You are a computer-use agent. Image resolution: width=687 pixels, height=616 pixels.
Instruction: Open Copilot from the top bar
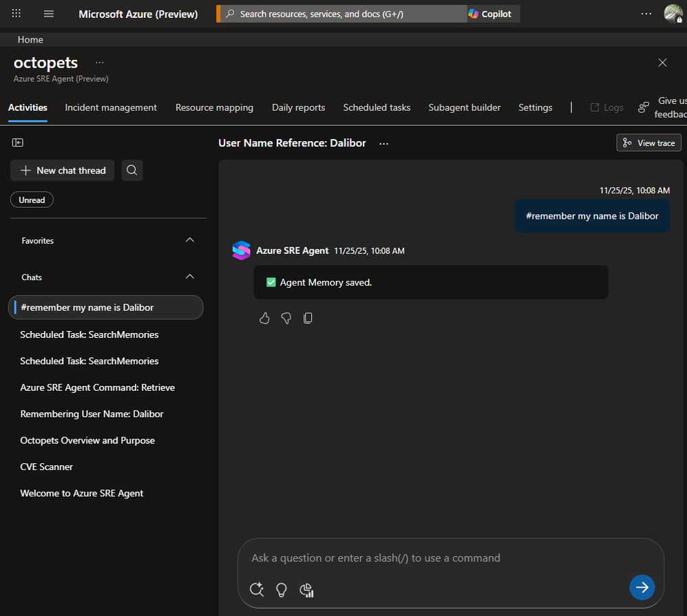[x=490, y=14]
